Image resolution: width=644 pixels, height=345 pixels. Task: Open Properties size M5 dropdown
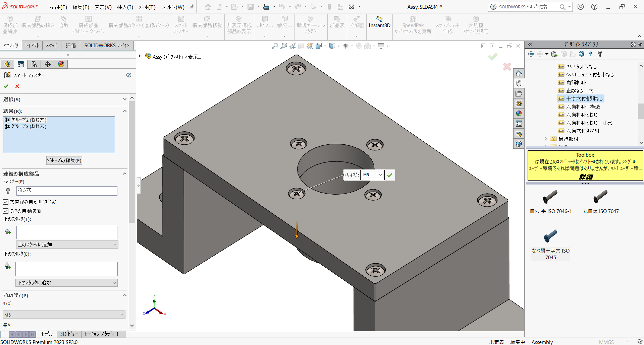point(64,315)
